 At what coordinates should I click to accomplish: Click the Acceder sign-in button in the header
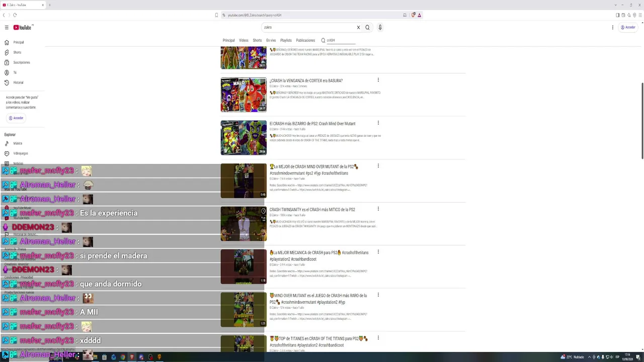coord(628,28)
